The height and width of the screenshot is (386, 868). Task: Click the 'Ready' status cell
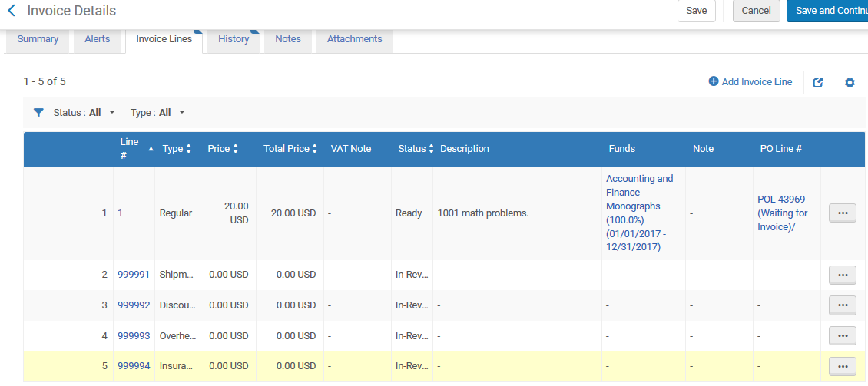click(409, 213)
